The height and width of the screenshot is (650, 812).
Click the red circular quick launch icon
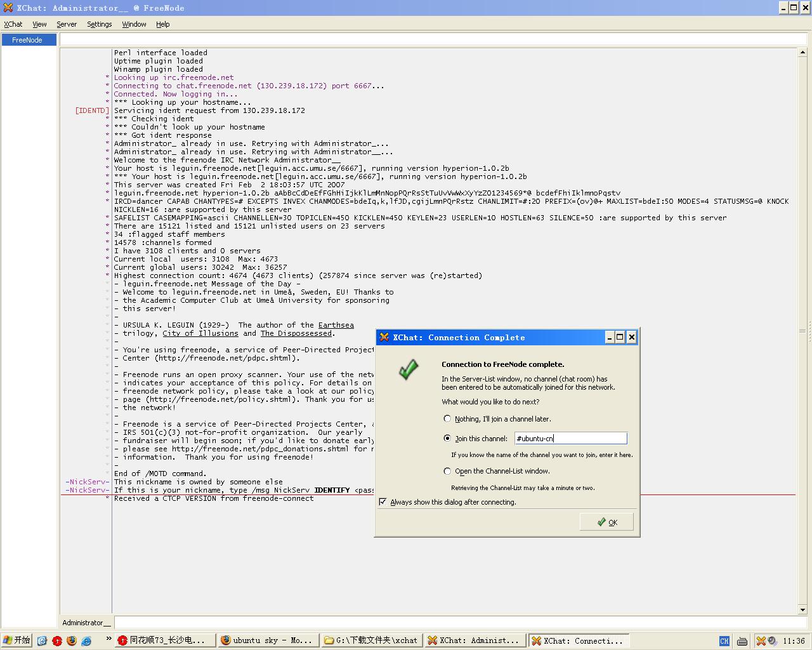click(57, 640)
